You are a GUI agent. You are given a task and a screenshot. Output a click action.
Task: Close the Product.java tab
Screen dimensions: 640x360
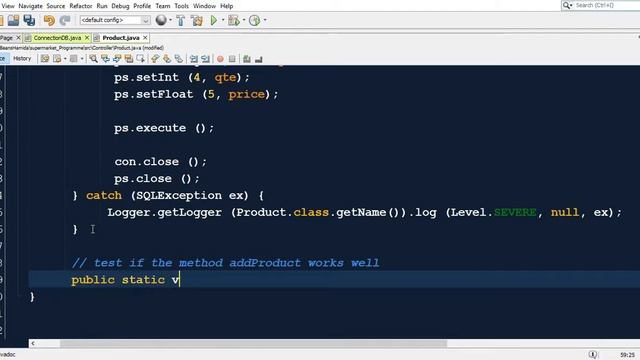point(145,38)
